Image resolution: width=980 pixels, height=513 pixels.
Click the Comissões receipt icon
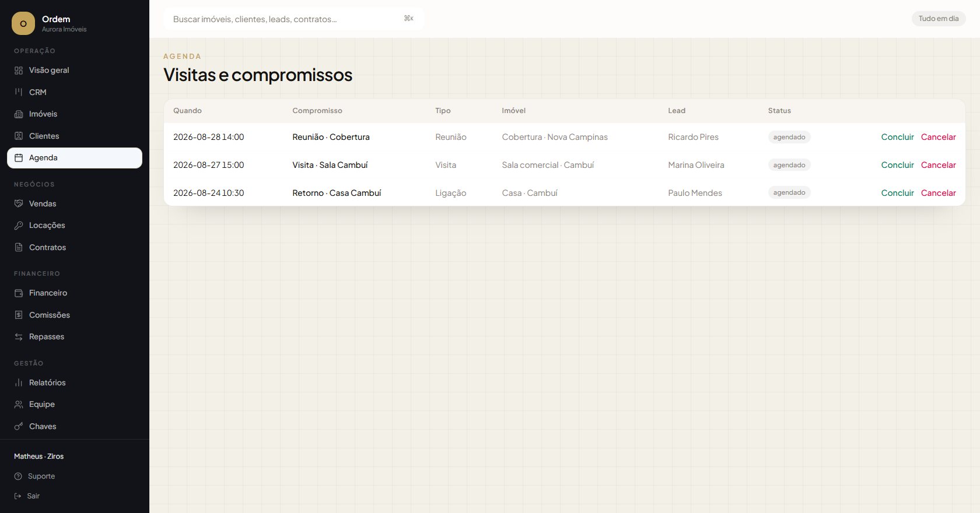(x=19, y=315)
